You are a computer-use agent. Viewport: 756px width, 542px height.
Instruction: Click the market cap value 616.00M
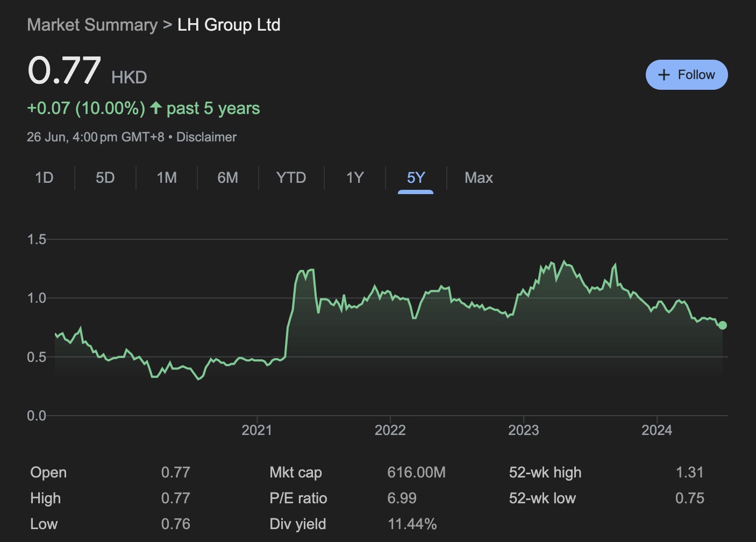coord(416,473)
